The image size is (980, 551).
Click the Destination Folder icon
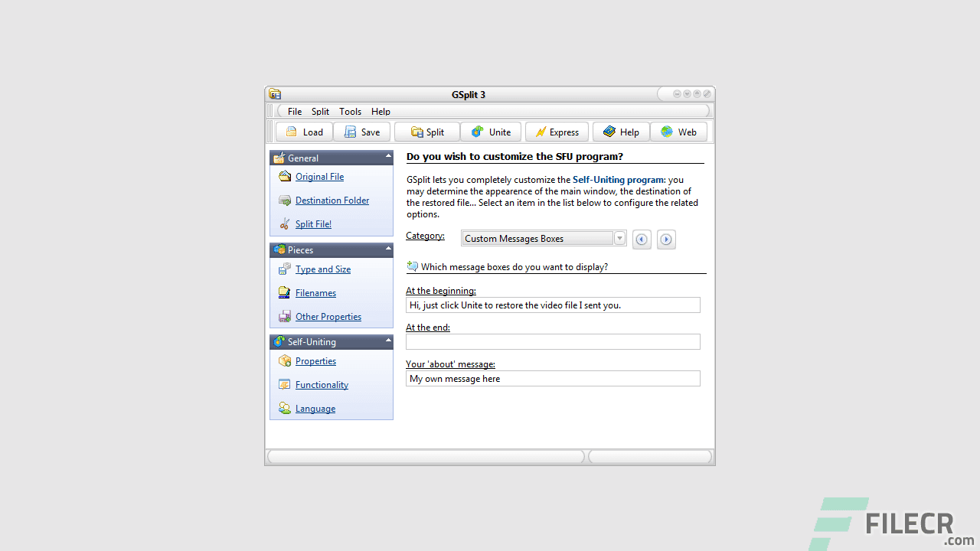tap(285, 201)
